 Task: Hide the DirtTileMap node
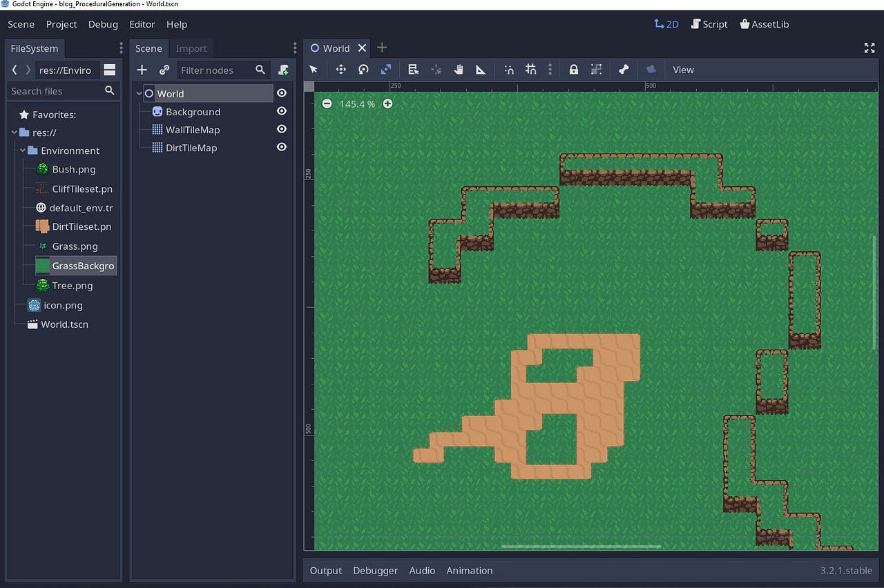pyautogui.click(x=281, y=147)
